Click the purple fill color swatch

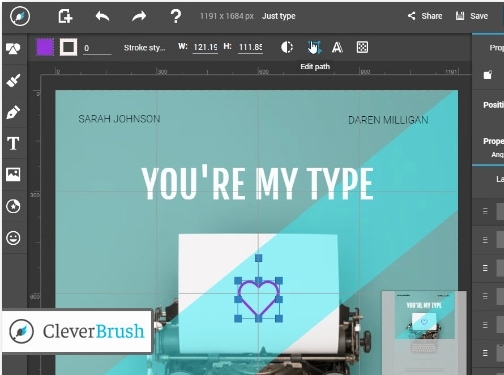[45, 47]
